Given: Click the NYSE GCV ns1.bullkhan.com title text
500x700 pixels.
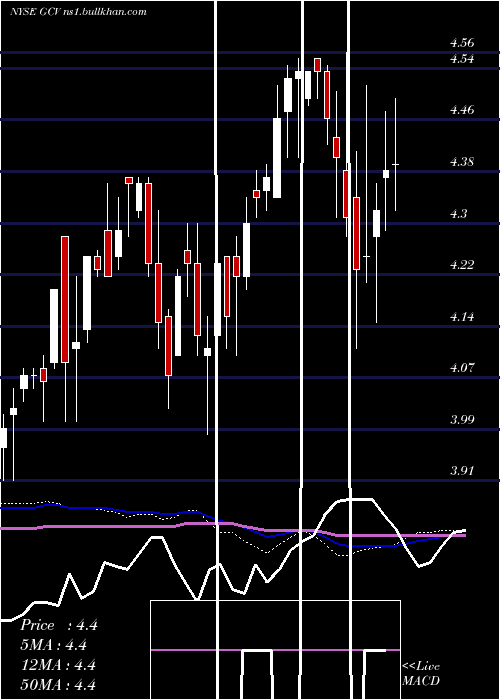Looking at the screenshot, I should 78,11.
